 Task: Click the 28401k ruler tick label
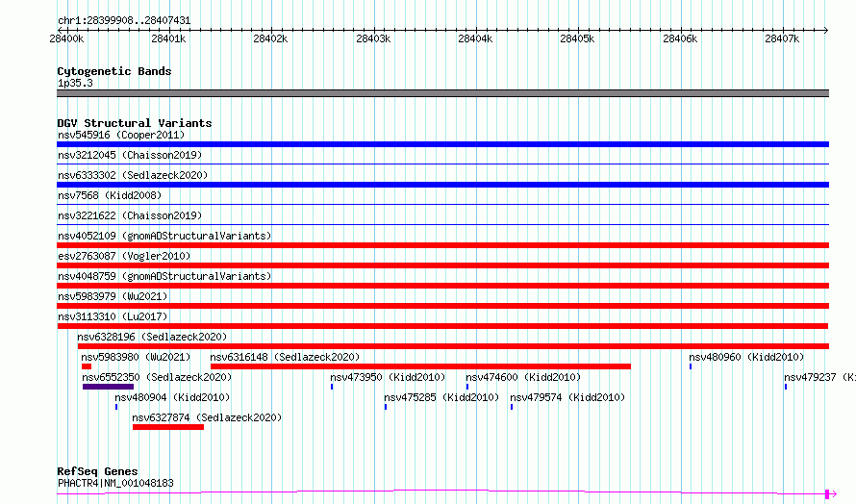168,38
